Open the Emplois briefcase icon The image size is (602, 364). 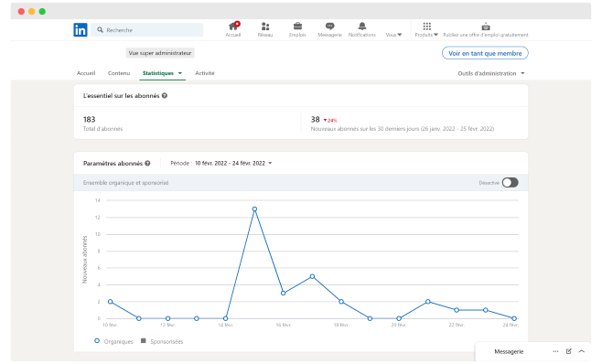tap(297, 27)
